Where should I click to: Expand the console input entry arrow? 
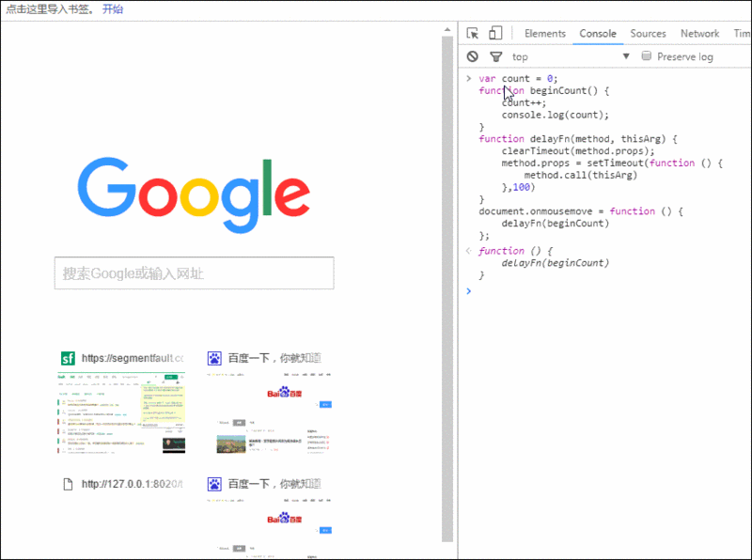469,78
